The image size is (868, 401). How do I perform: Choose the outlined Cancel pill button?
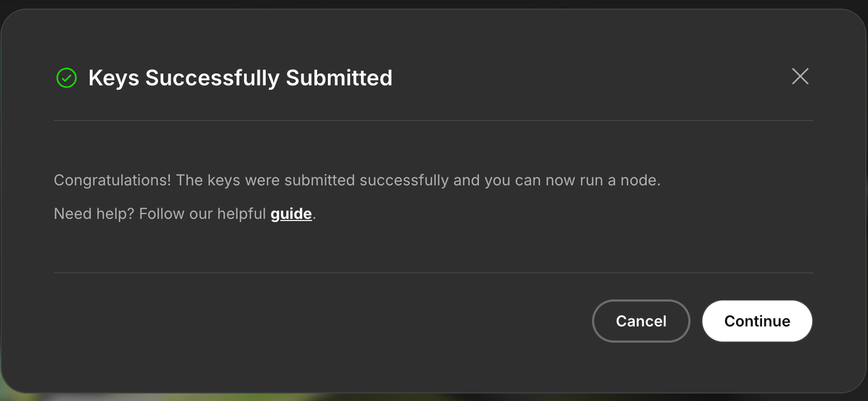(x=641, y=321)
